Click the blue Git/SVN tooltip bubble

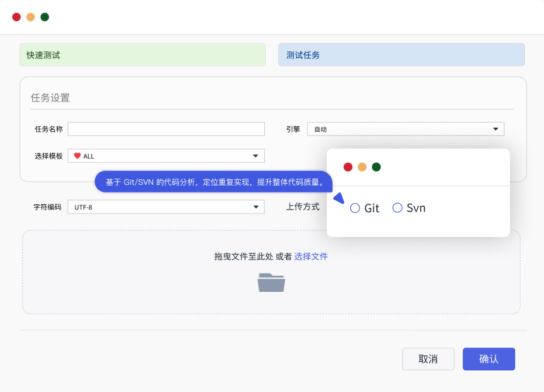tap(214, 182)
